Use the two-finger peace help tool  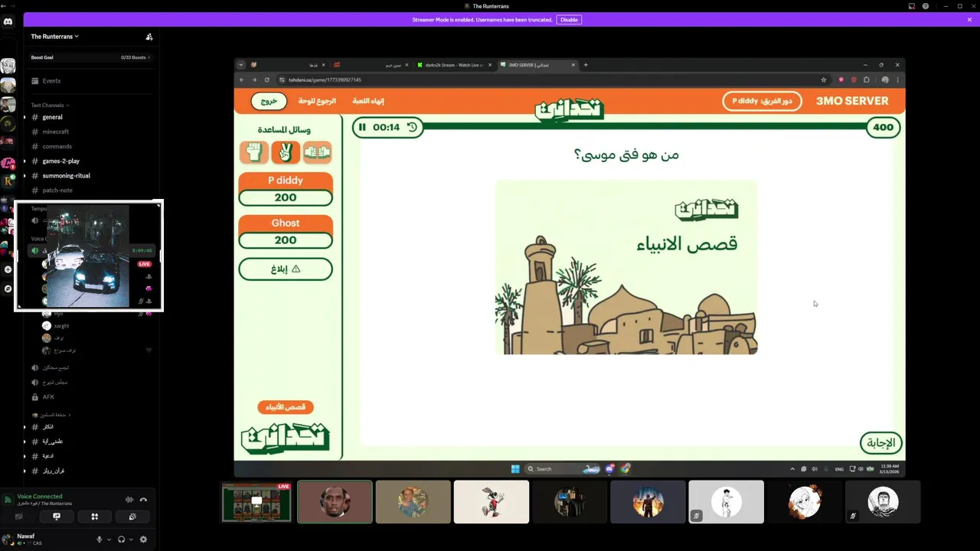[x=286, y=152]
